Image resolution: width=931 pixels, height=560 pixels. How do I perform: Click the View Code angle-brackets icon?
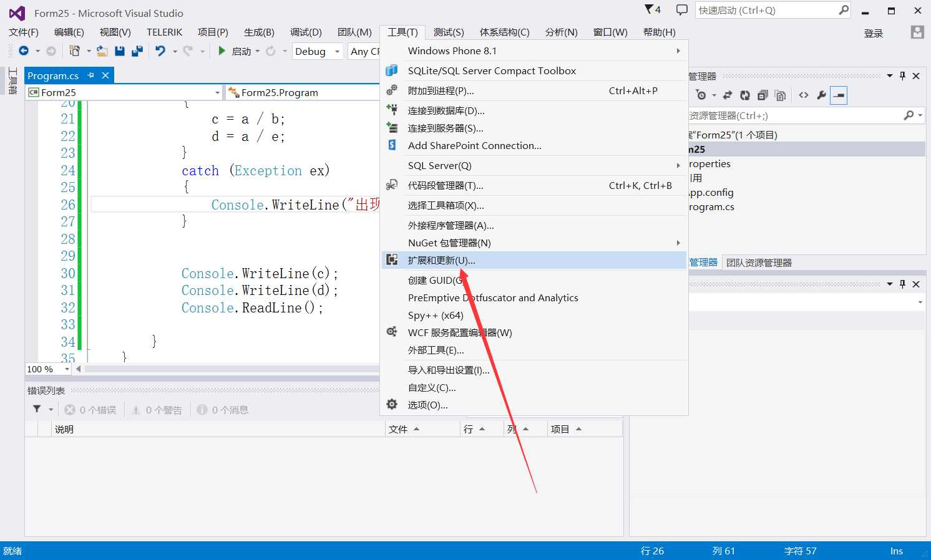[x=804, y=95]
